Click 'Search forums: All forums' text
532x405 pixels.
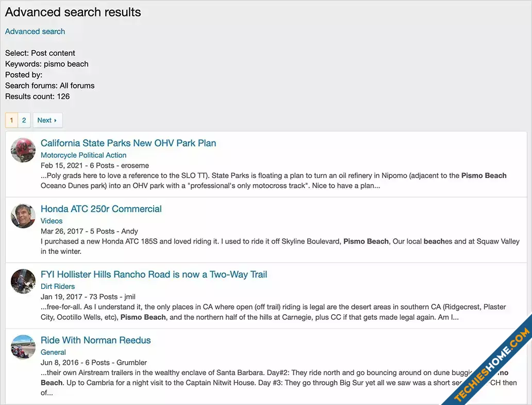pos(50,86)
